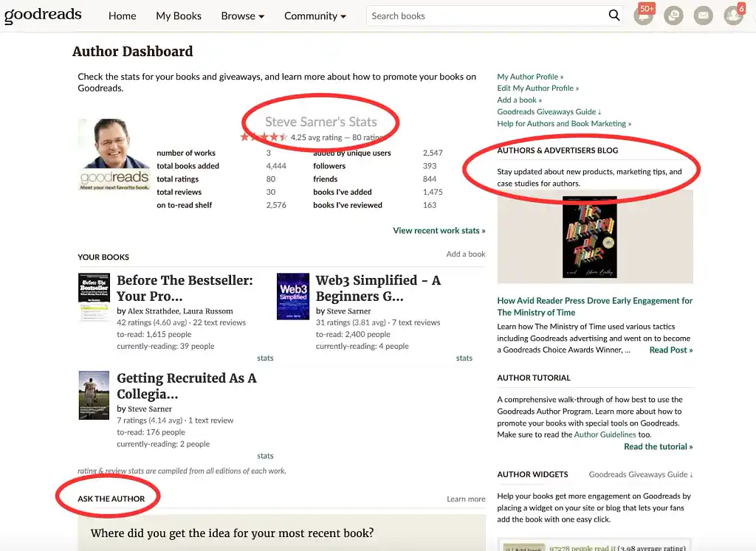Select the Home menu item
The image size is (756, 551).
point(122,15)
